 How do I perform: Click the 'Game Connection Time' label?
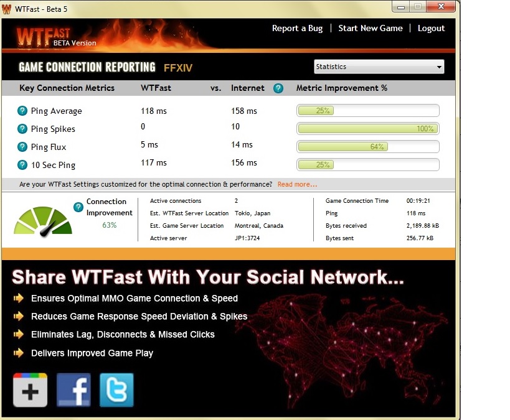pyautogui.click(x=357, y=201)
